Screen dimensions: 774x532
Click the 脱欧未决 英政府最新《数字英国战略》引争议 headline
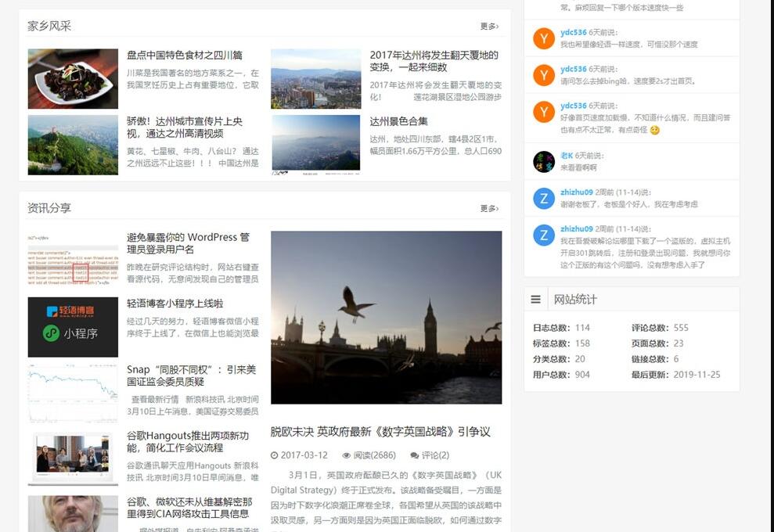(x=380, y=432)
